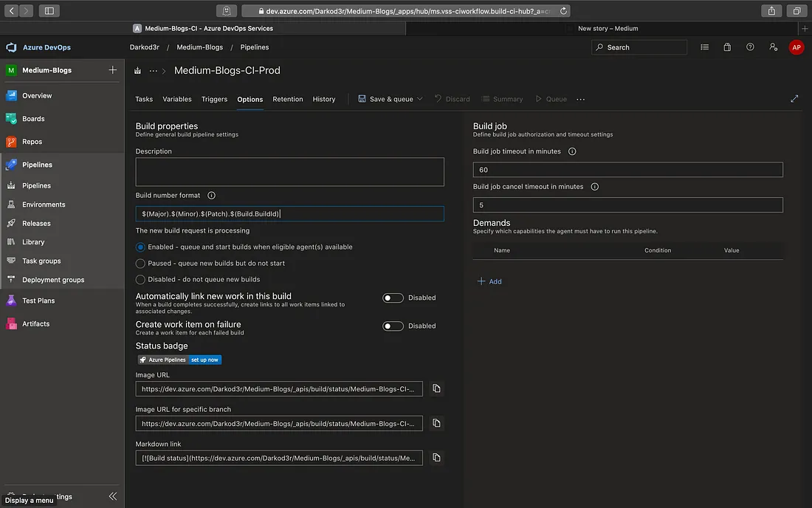Screen dimensions: 812x508
Task: Switch to the Retention tab
Action: coord(287,99)
